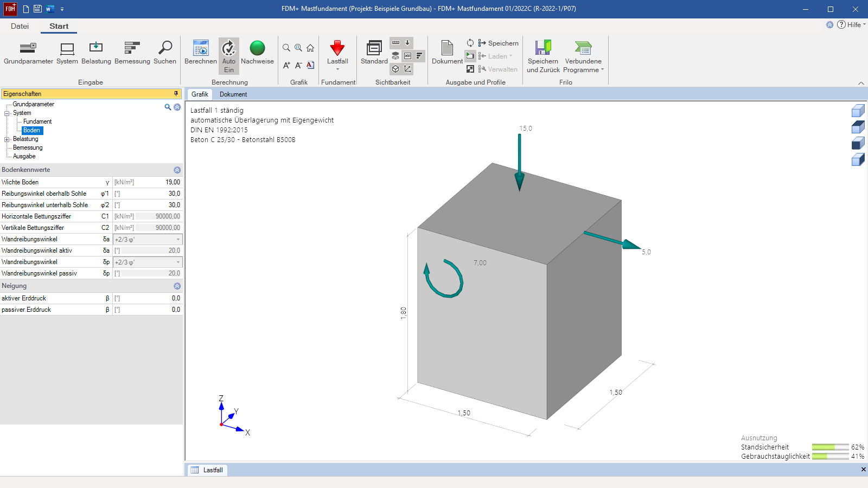
Task: Collapse the ribbon with the chevron
Action: tap(861, 83)
